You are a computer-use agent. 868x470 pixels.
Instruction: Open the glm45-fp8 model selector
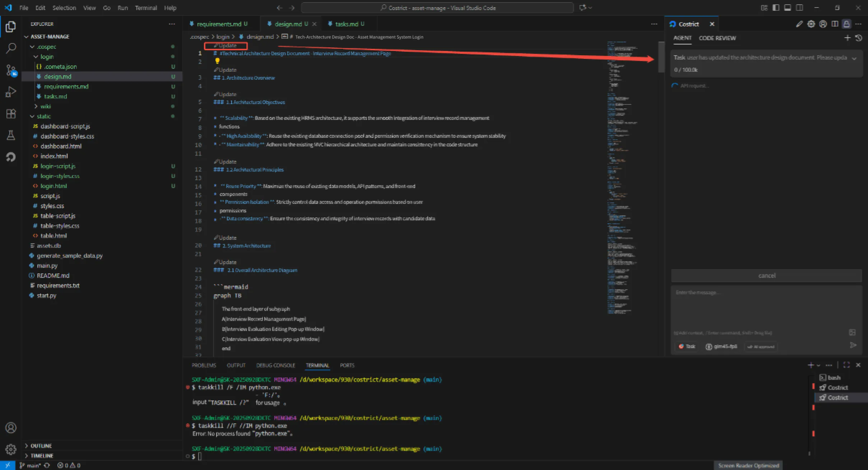[x=721, y=346]
